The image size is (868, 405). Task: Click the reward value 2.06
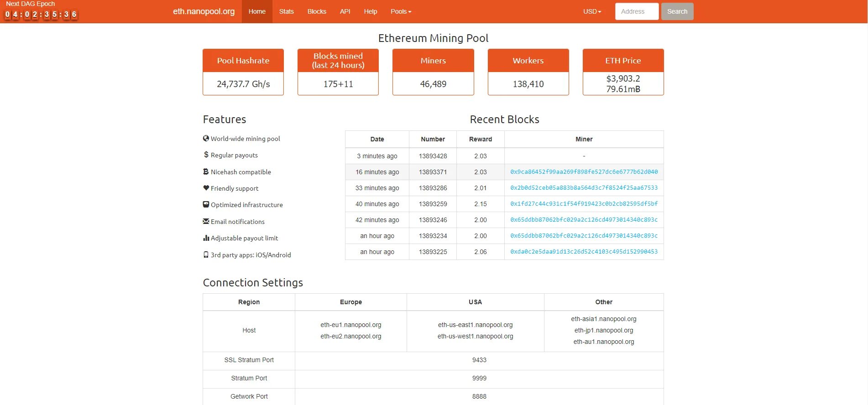(480, 252)
